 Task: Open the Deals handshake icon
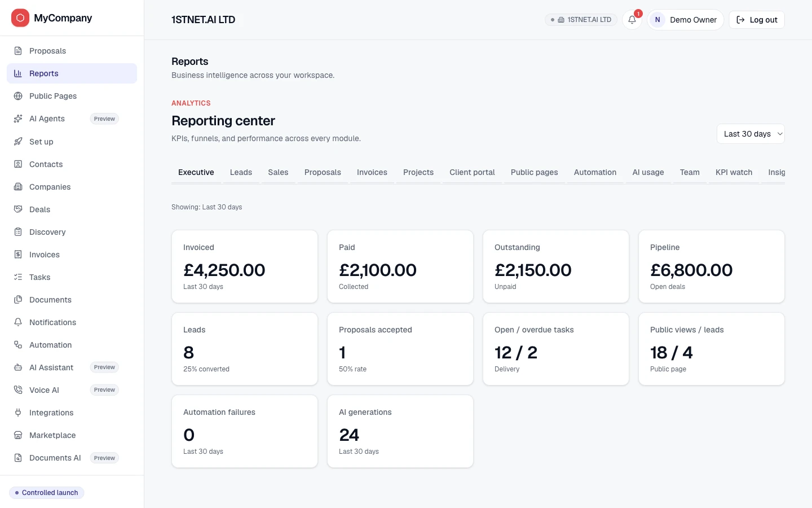[18, 209]
